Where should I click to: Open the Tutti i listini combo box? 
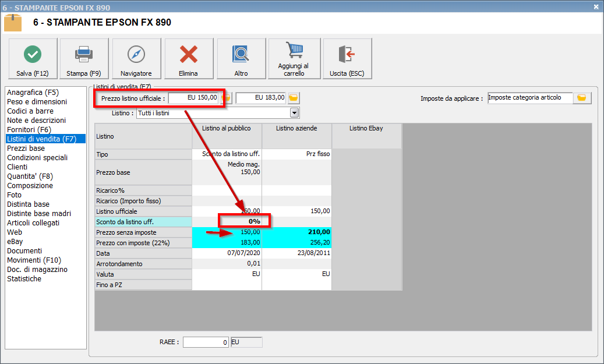218,113
